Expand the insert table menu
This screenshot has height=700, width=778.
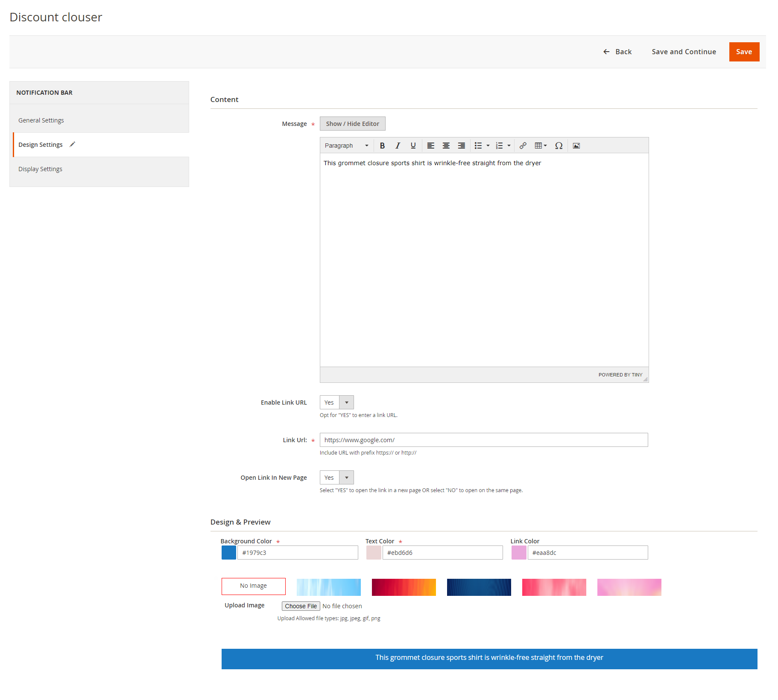point(541,146)
